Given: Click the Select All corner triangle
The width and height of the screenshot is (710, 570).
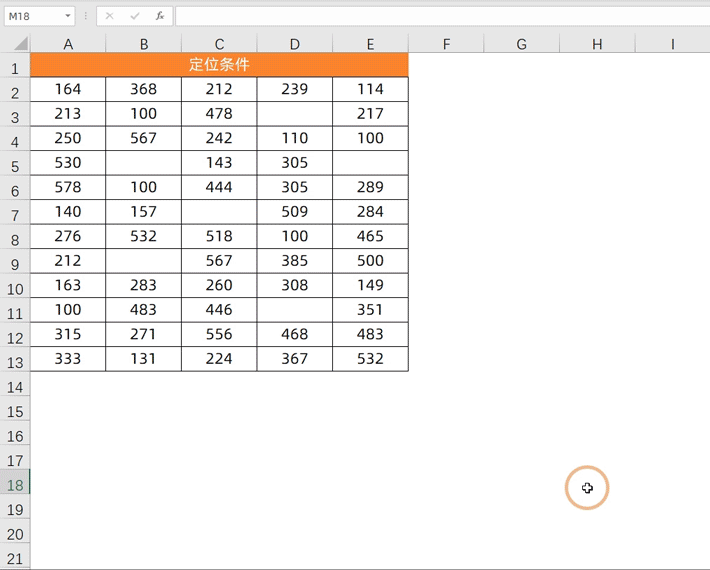Looking at the screenshot, I should (x=21, y=44).
